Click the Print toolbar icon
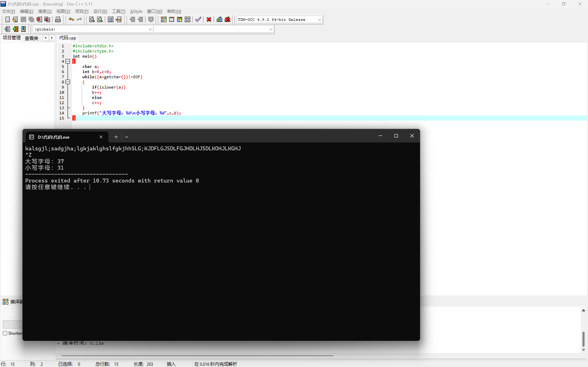The image size is (588, 367). point(58,20)
